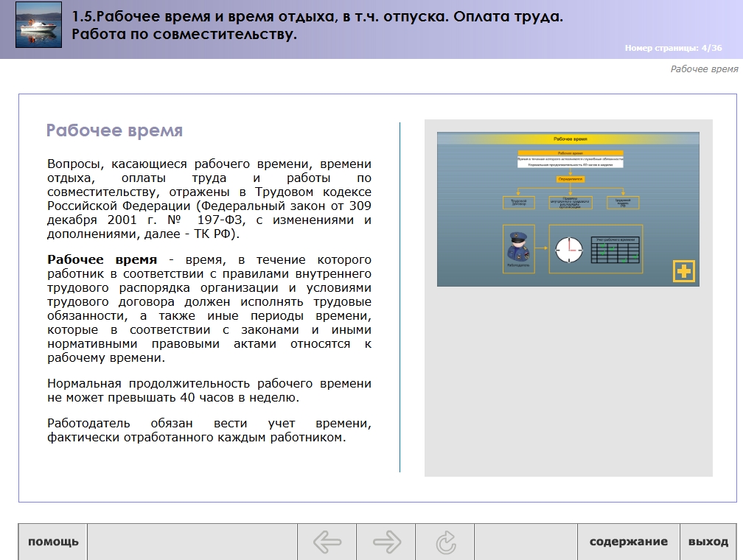Open the boat course logo image
This screenshot has height=560, width=743.
click(38, 24)
